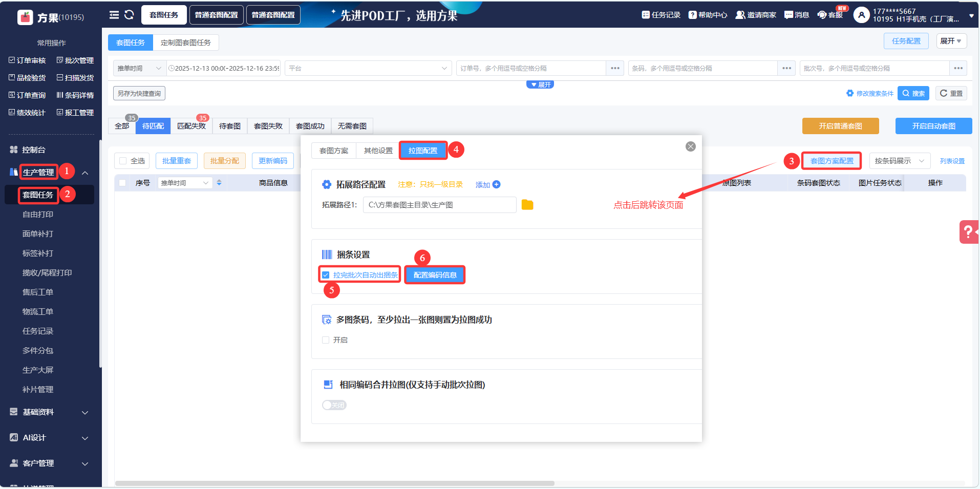This screenshot has height=489, width=980.
Task: Toggle 拉完批次自动出捆条 checkbox
Action: click(x=326, y=275)
